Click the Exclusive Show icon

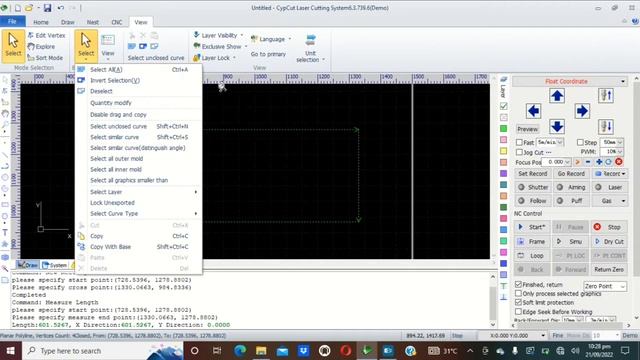[x=196, y=46]
